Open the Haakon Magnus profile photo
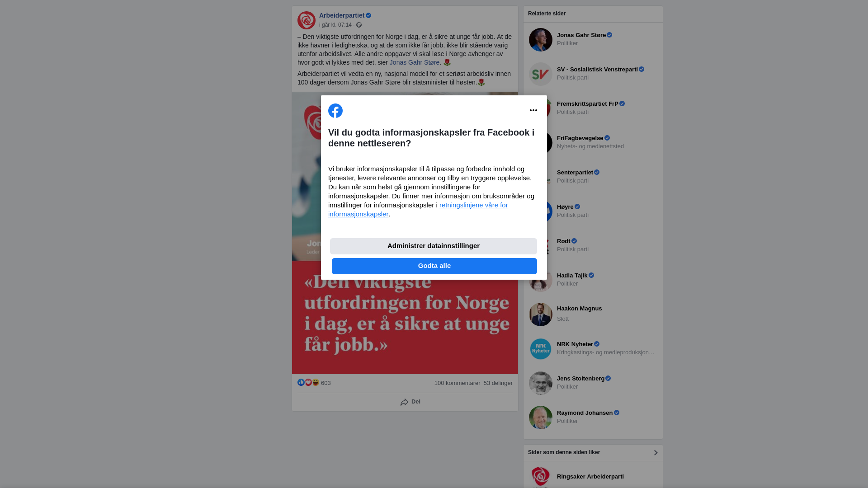 click(x=541, y=314)
